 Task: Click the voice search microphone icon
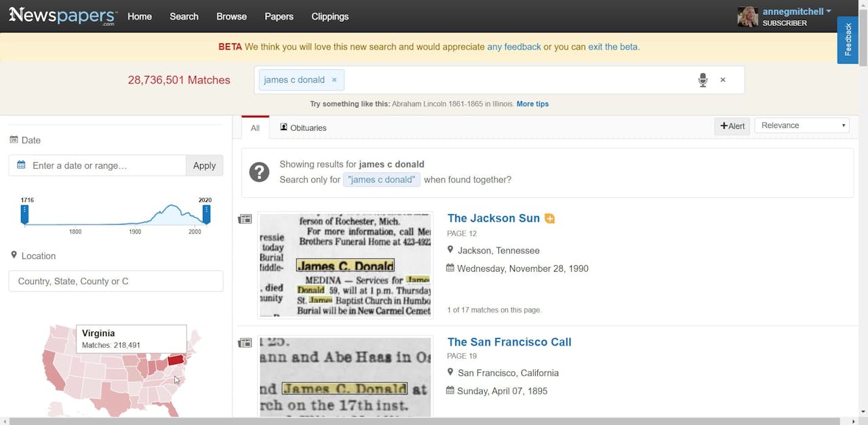703,80
